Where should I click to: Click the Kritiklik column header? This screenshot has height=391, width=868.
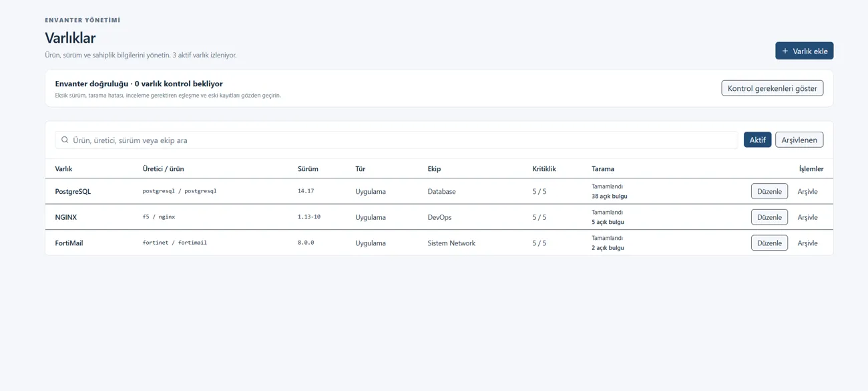pyautogui.click(x=544, y=169)
